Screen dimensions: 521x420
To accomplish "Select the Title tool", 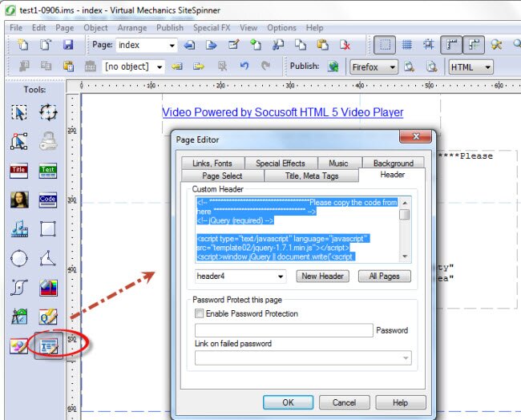I will tap(18, 171).
